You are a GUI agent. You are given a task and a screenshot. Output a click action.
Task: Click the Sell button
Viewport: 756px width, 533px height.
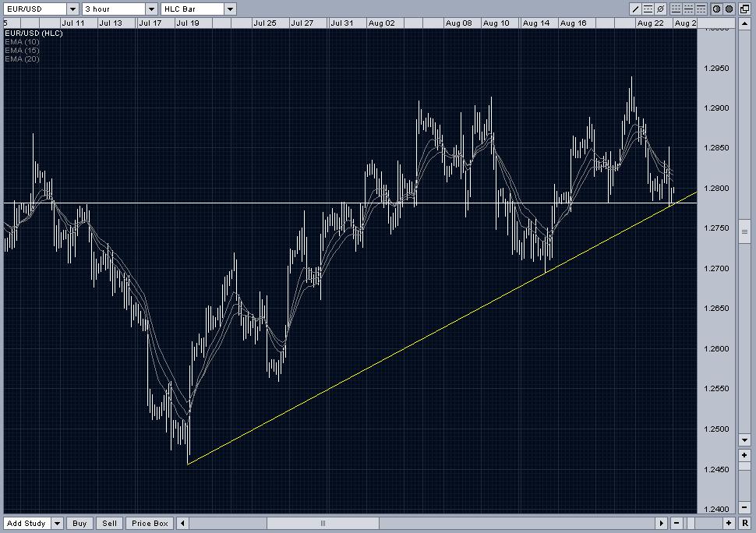(x=110, y=524)
